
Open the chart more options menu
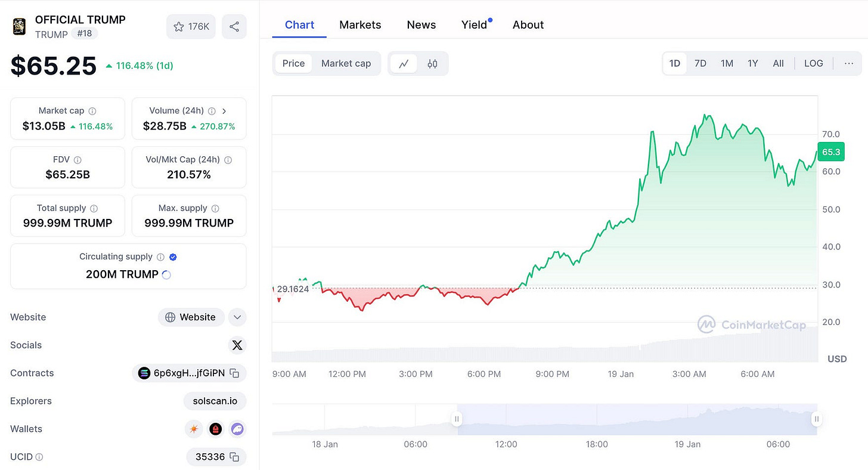pyautogui.click(x=849, y=63)
